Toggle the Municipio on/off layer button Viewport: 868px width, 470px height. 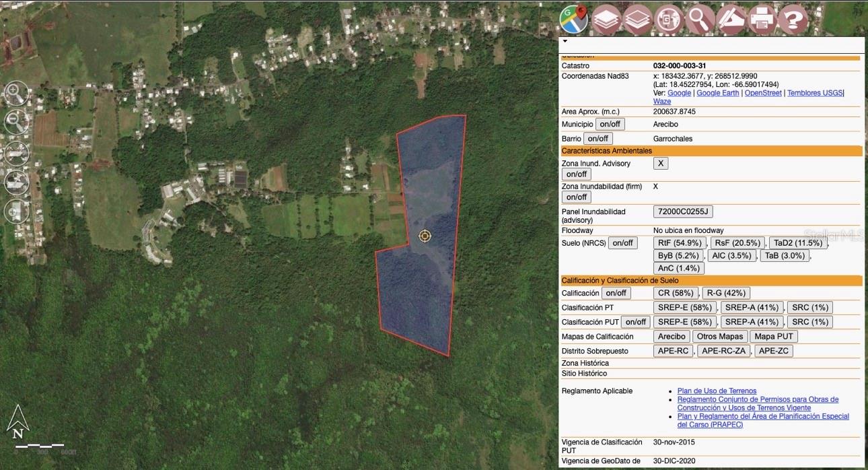click(610, 125)
